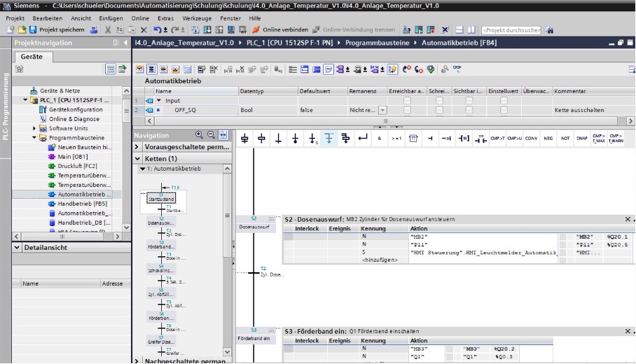Screen dimensions: 636x364
Task: Click the Projekt durchsuchen search field
Action: [511, 30]
